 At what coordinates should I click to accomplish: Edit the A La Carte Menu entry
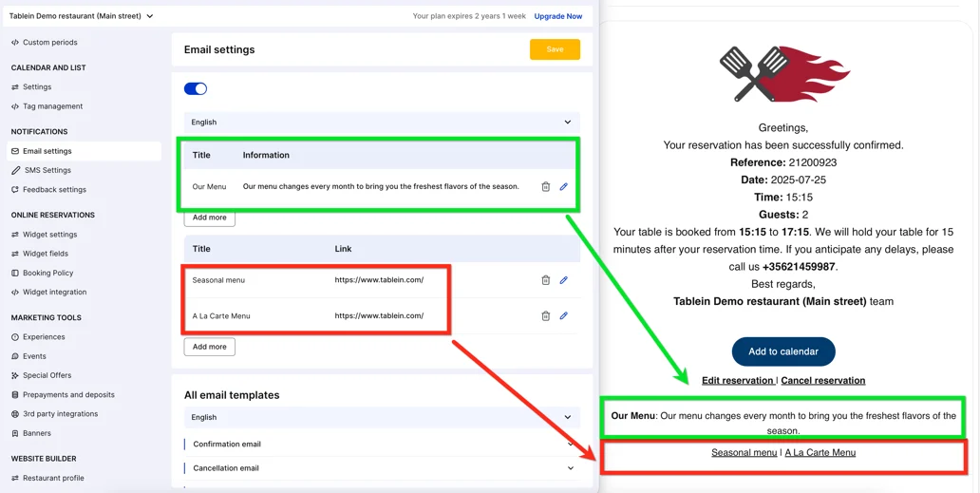click(x=563, y=316)
